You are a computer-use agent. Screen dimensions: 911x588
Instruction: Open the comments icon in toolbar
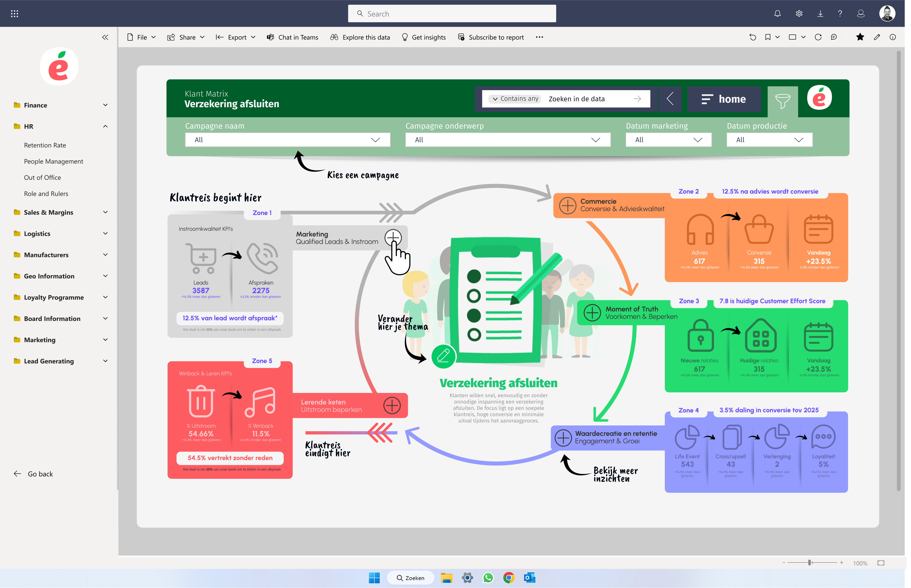tap(834, 37)
